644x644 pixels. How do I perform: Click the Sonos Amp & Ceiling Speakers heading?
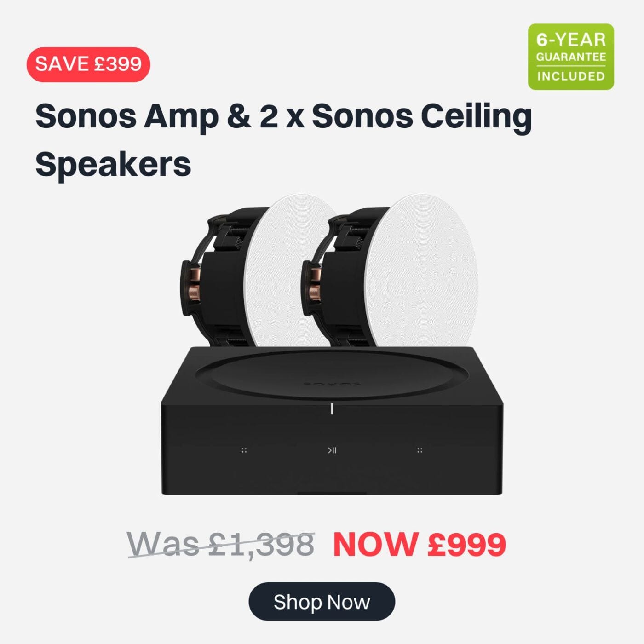point(283,139)
